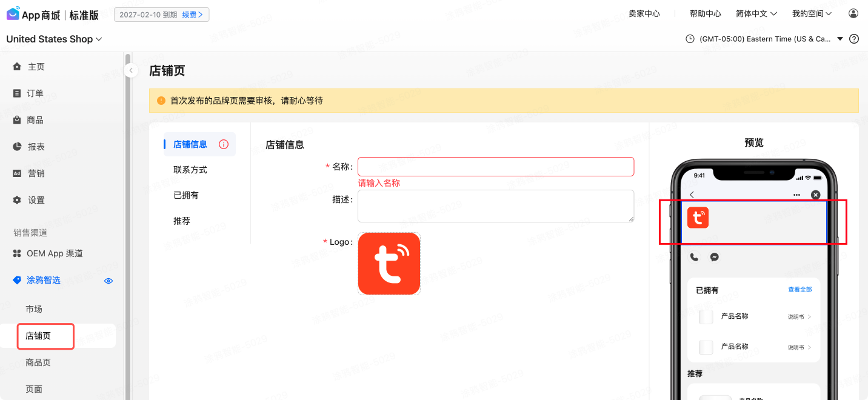The height and width of the screenshot is (400, 868).
Task: Open the timezone dropdown arrow
Action: coord(840,39)
